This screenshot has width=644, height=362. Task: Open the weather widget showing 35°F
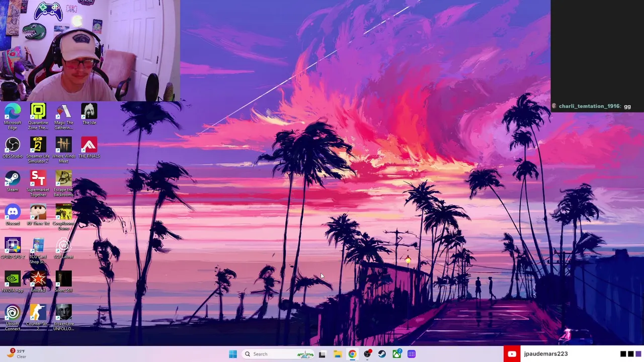pos(17,354)
